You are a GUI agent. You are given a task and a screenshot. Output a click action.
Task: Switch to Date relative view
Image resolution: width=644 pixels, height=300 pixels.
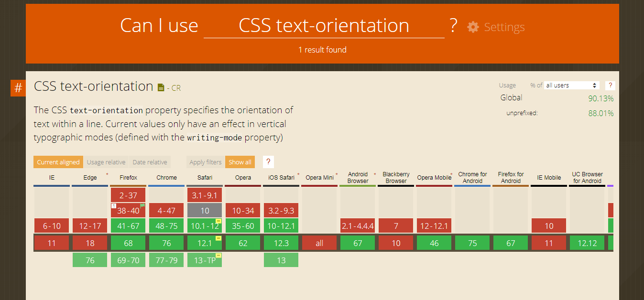150,162
